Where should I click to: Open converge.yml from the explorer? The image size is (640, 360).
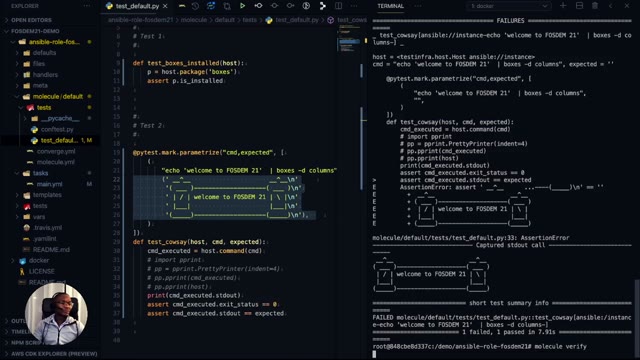pos(56,151)
